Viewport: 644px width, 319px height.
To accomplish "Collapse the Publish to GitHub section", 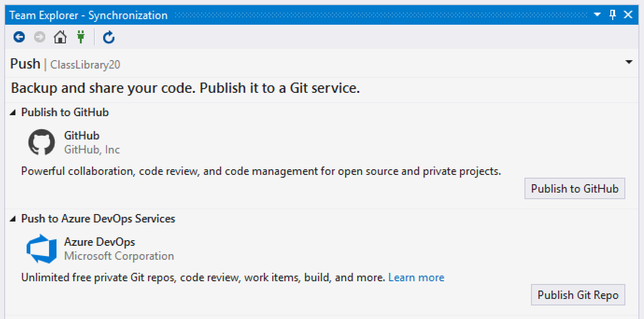I will click(x=14, y=112).
